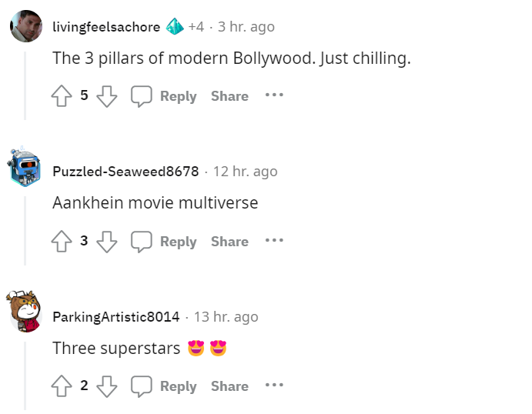The image size is (532, 414).
Task: Downvote livingfeelsachore's comment
Action: click(x=107, y=96)
